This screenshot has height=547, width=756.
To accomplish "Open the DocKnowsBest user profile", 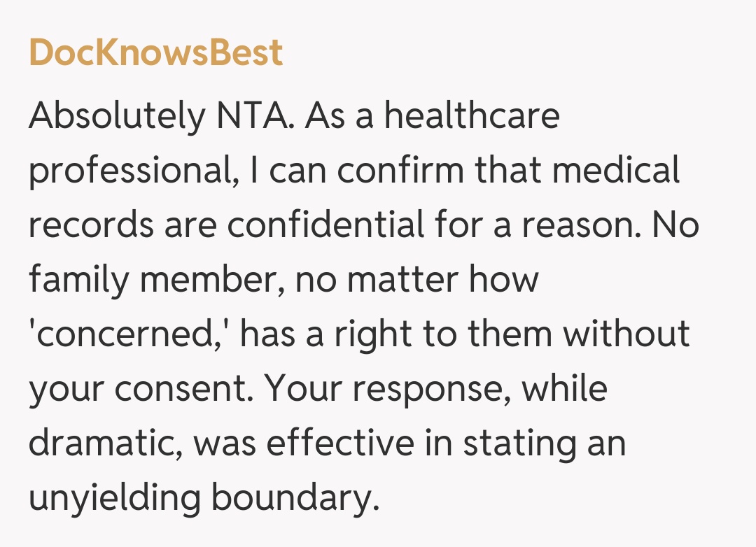I will click(x=155, y=53).
